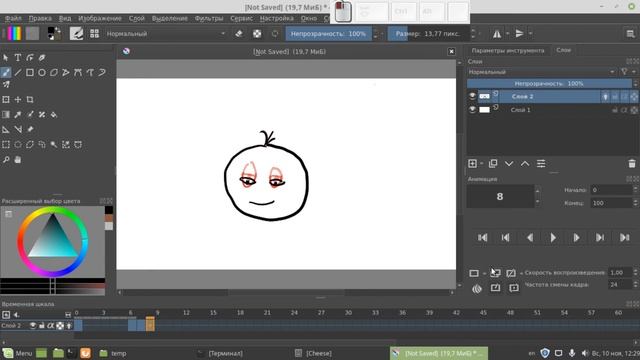Toggle vertical mirror mode in toolbar
Screen dimensions: 640x360
point(519,33)
